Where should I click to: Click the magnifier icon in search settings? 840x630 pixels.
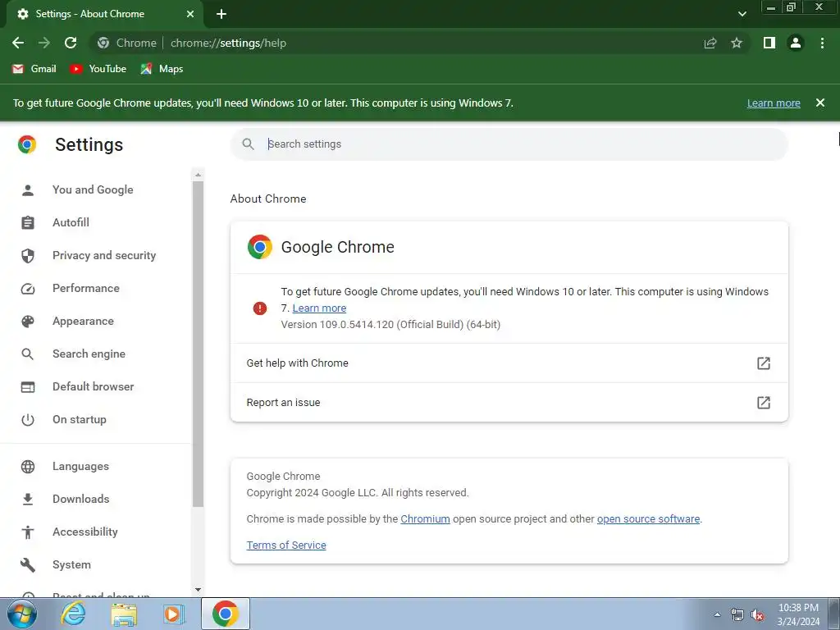click(x=248, y=144)
